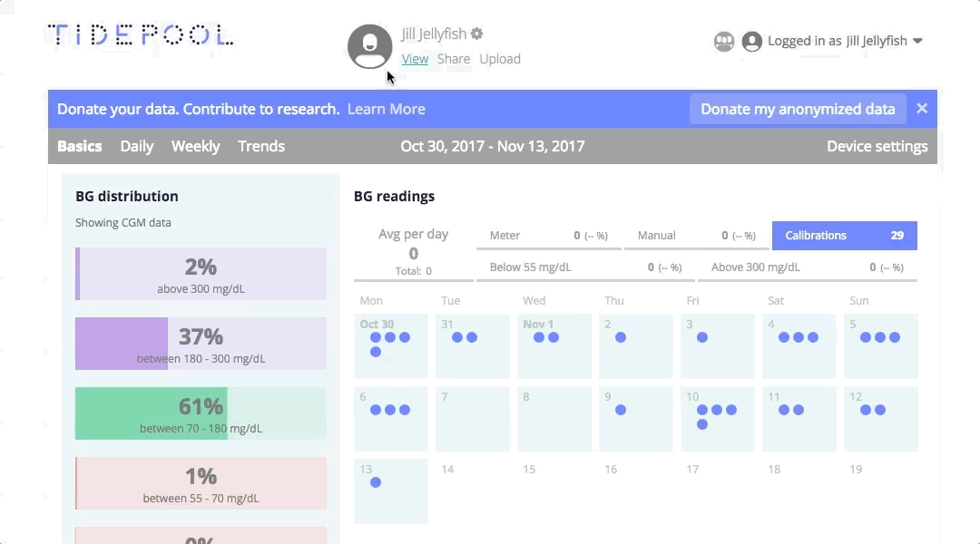980x544 pixels.
Task: Select the Above 300 mg/dL filter
Action: [808, 267]
